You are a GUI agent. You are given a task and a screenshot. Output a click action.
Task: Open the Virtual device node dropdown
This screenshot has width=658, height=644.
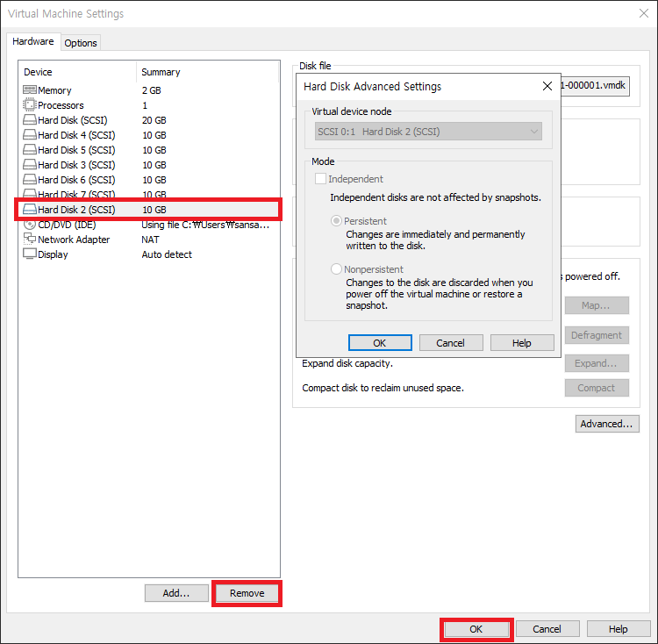(x=428, y=132)
